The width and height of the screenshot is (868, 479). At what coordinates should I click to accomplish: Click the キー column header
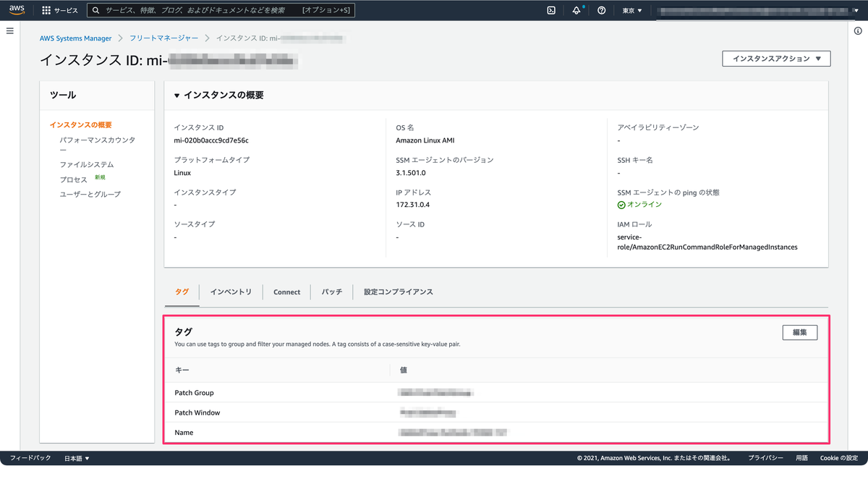tap(182, 370)
